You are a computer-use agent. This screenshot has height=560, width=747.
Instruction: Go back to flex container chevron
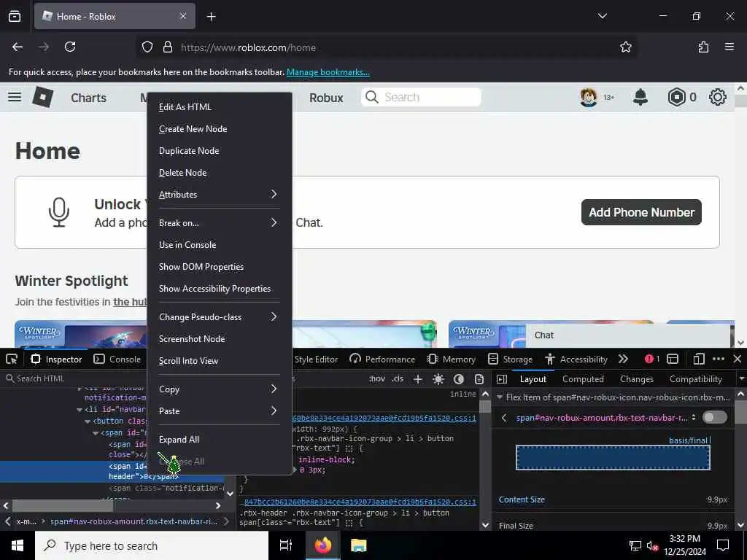click(504, 418)
